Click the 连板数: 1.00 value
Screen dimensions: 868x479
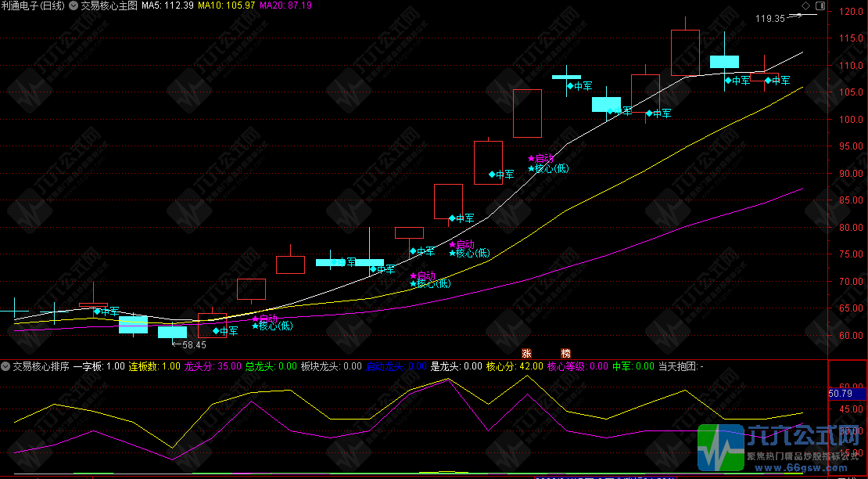tap(155, 366)
